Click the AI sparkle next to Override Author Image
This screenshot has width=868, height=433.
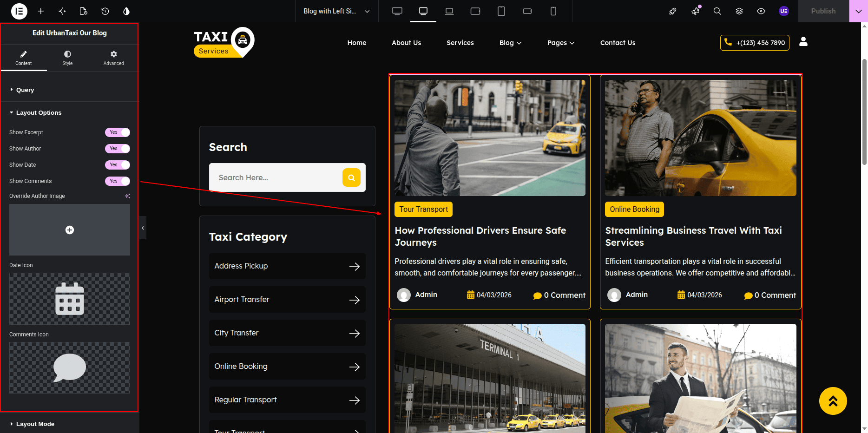point(127,196)
